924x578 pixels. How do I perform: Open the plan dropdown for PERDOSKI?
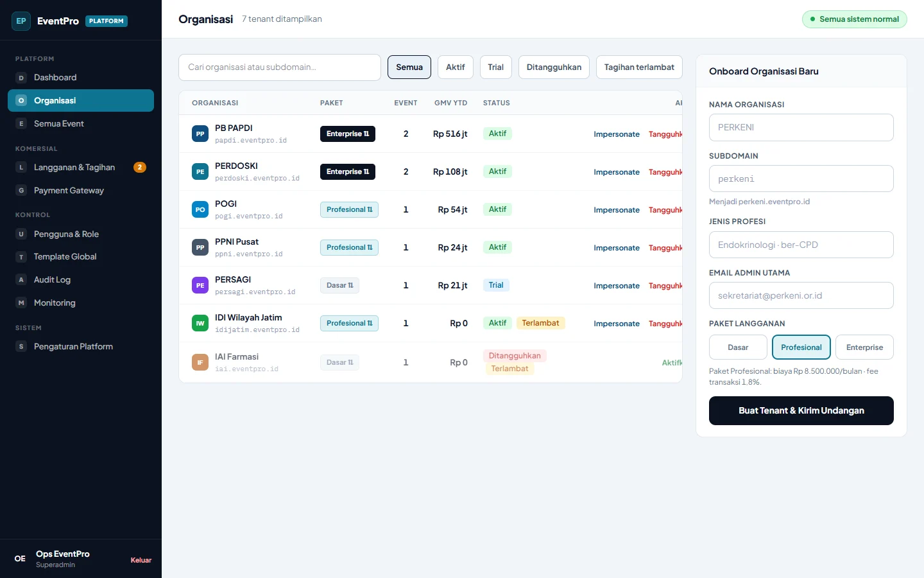348,171
